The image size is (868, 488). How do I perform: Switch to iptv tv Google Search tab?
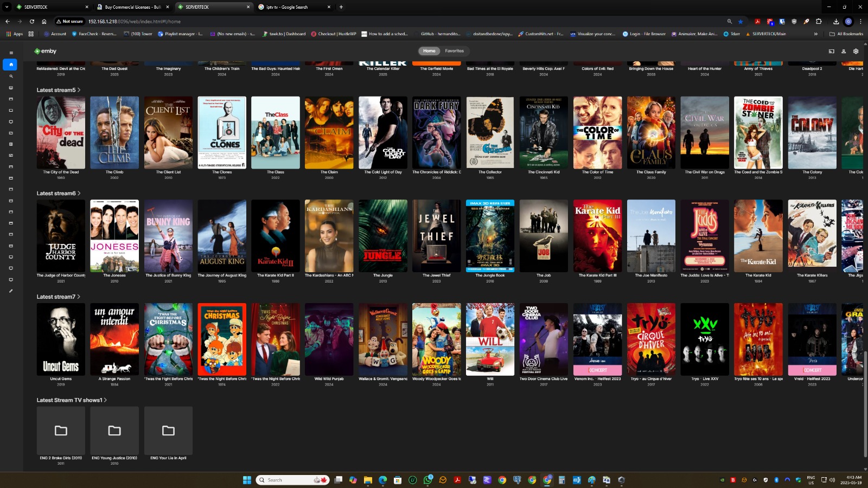(x=293, y=7)
